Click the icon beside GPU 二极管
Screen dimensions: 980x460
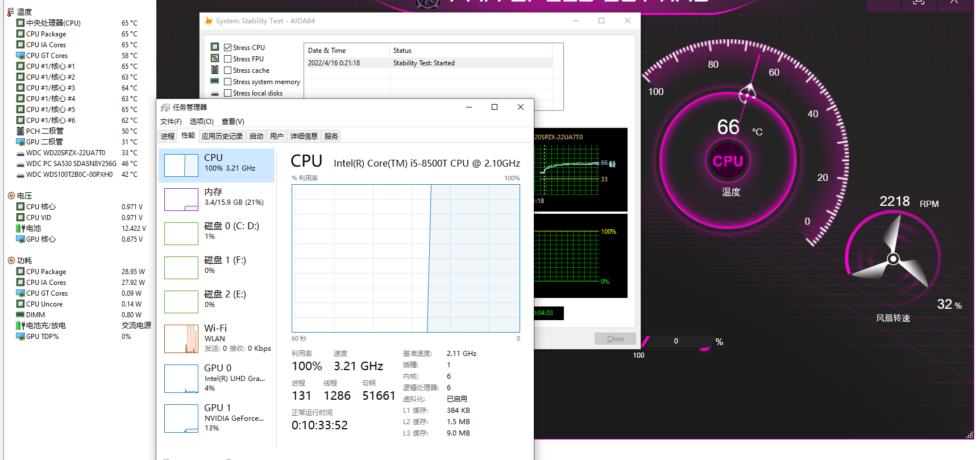tap(20, 142)
